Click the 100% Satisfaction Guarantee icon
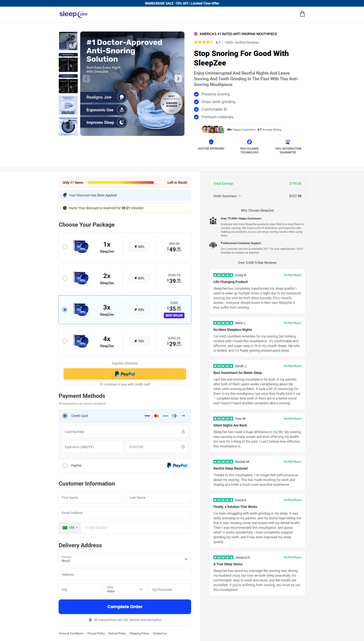364x641 pixels. tap(288, 142)
